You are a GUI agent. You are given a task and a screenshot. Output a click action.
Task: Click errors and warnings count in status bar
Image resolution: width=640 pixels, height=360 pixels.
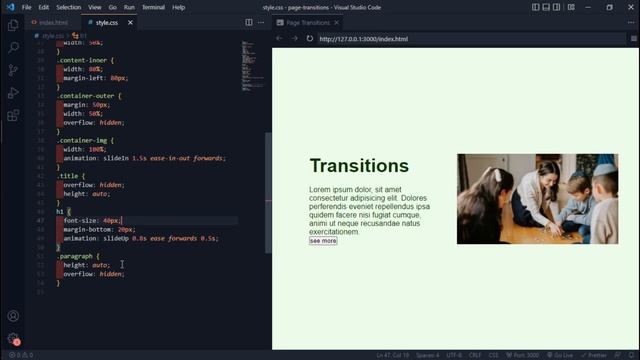(x=21, y=355)
